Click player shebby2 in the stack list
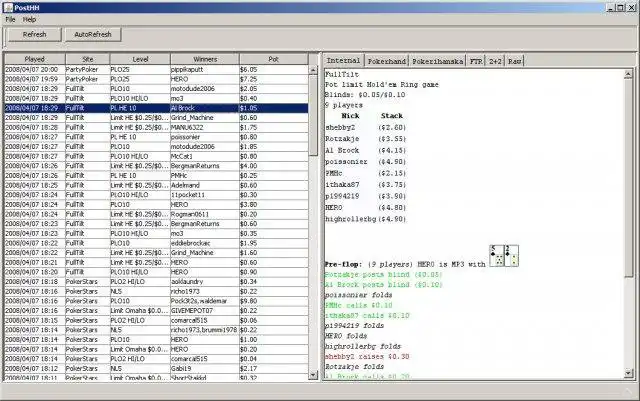Viewport: 640px width, 401px height. point(340,128)
